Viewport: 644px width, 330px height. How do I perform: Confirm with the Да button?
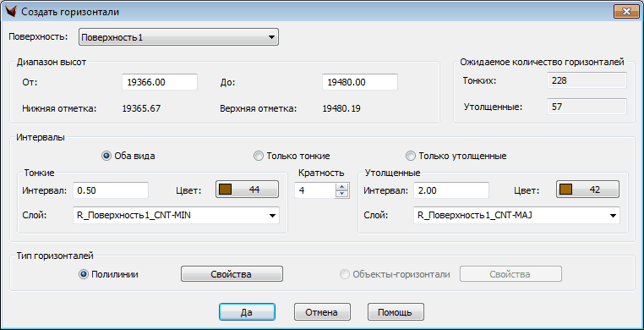pos(247,312)
